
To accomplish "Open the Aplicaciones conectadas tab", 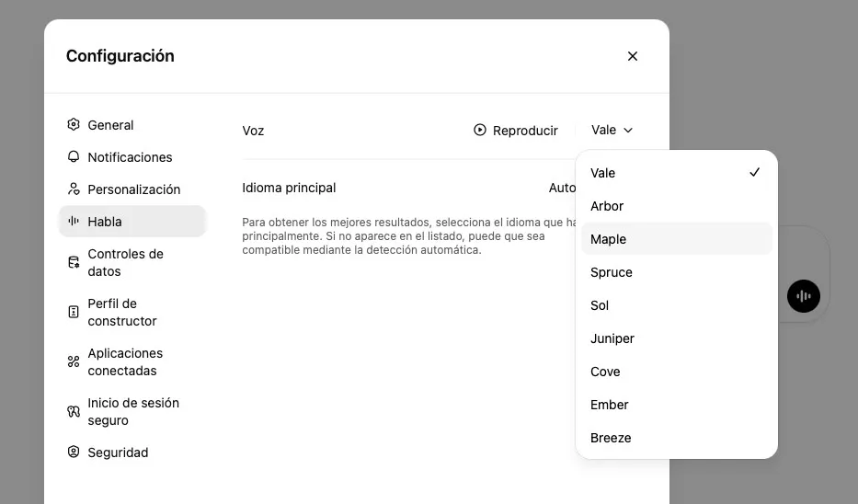I will coord(132,361).
